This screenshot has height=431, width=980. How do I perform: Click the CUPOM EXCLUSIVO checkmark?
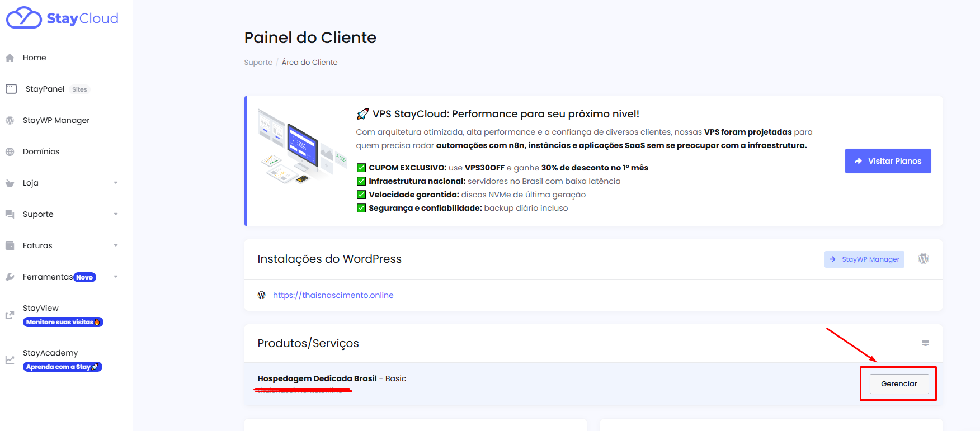361,168
